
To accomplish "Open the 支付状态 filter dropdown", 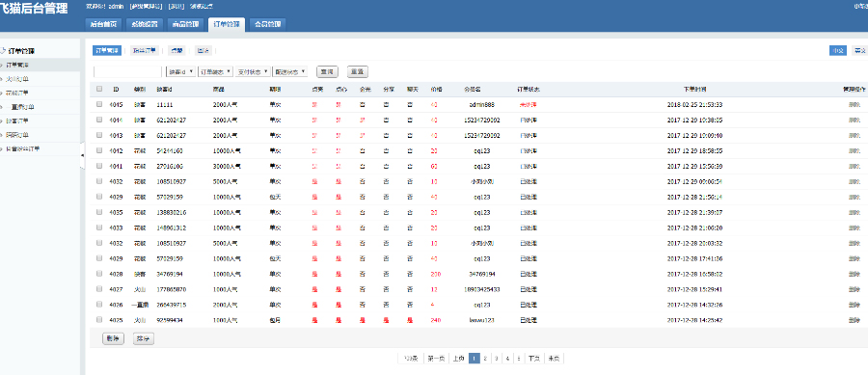I will (x=253, y=72).
